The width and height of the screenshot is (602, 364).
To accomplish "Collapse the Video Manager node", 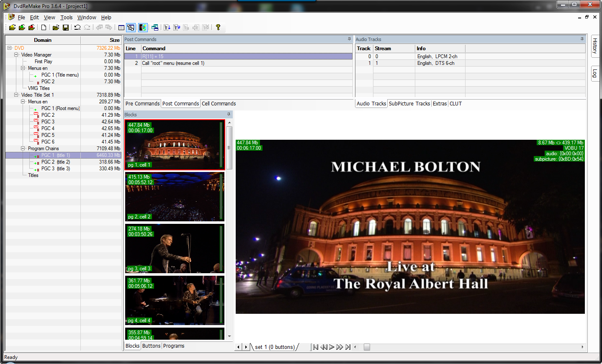I will point(16,55).
